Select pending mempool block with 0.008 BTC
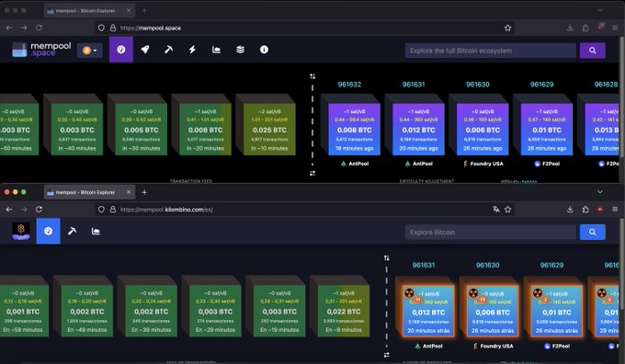 tap(205, 130)
